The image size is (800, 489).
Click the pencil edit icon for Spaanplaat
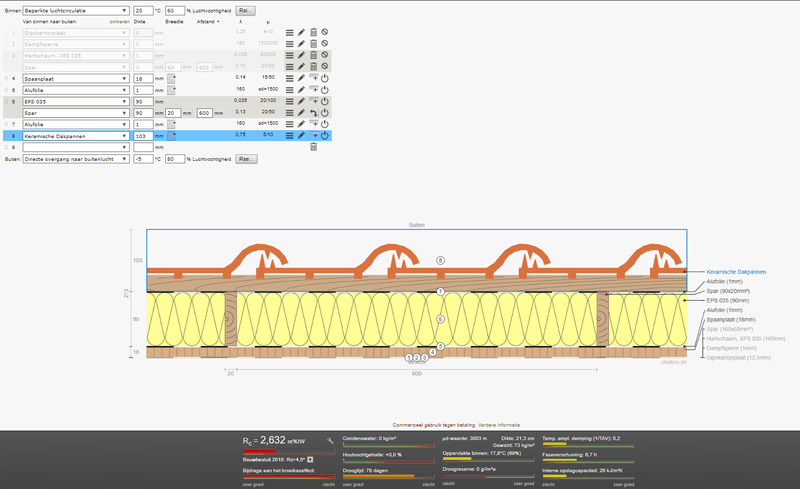tap(300, 78)
